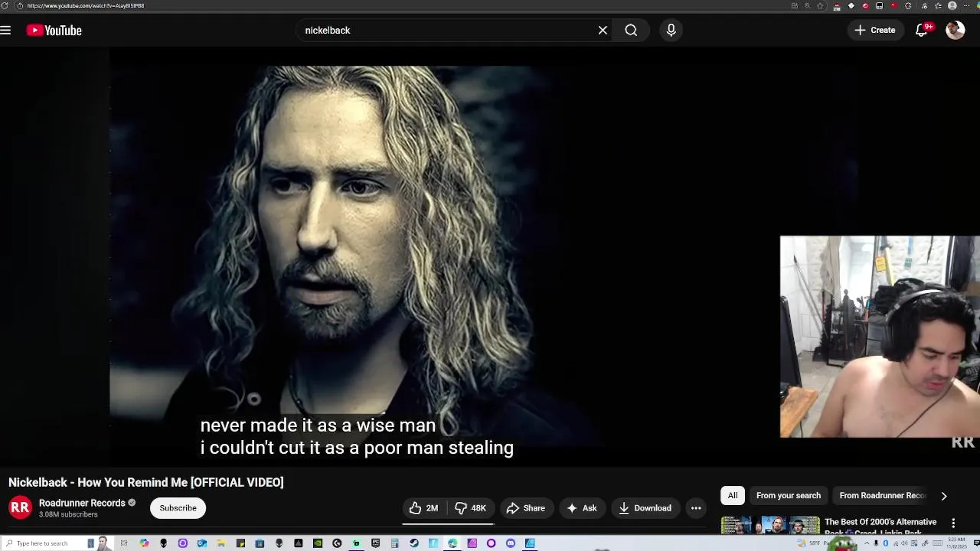Click the video title text
The height and width of the screenshot is (551, 980).
pyautogui.click(x=146, y=482)
